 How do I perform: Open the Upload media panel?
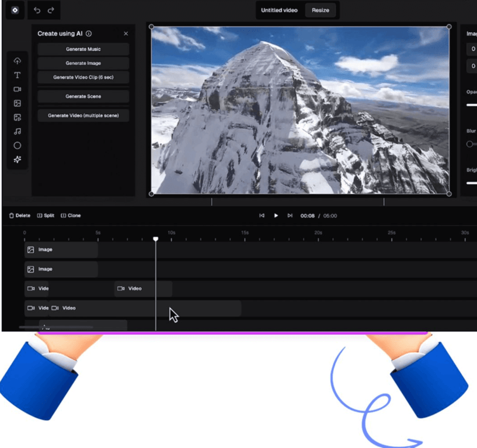(x=17, y=61)
